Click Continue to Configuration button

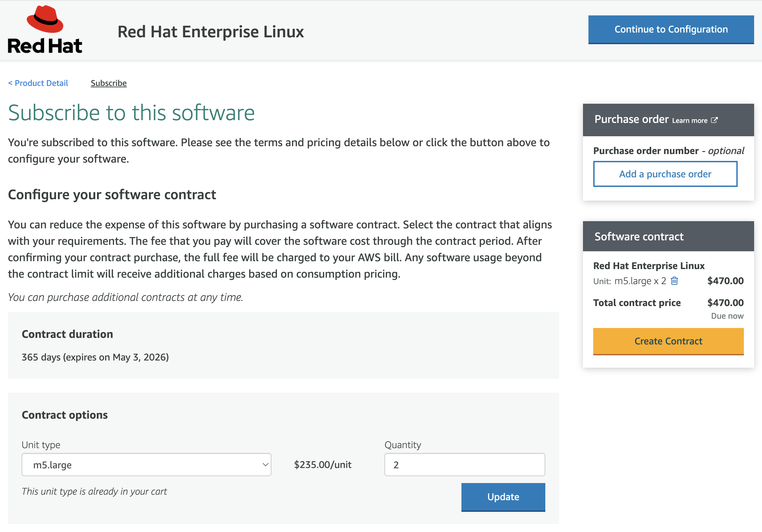671,29
